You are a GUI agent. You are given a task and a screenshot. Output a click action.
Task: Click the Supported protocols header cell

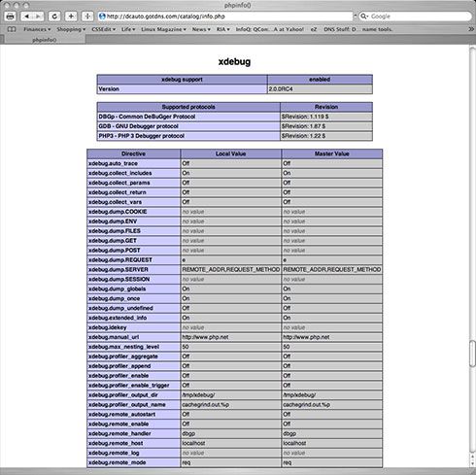pos(188,107)
